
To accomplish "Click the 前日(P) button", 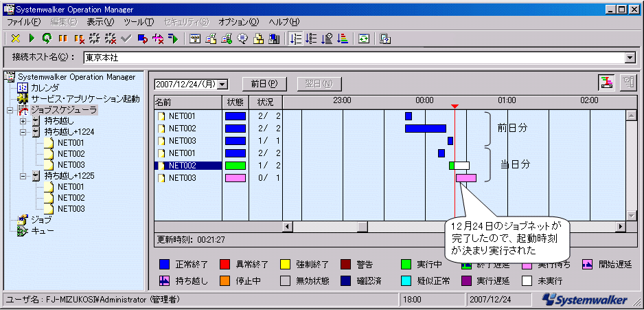I will coord(264,84).
